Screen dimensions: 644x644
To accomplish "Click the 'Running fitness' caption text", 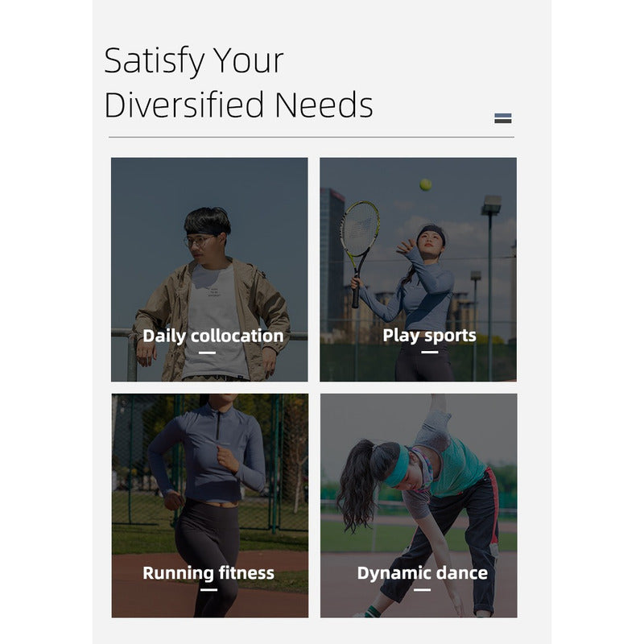I will pos(208,573).
